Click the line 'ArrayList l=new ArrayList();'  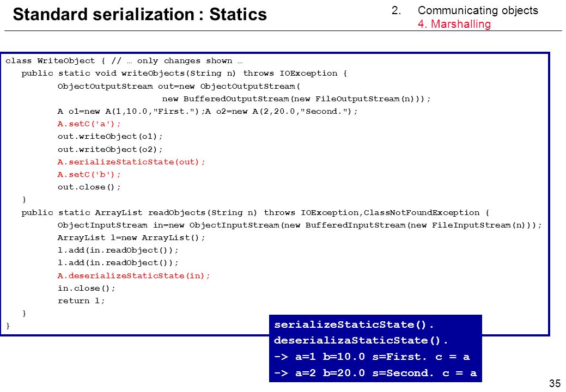(131, 238)
